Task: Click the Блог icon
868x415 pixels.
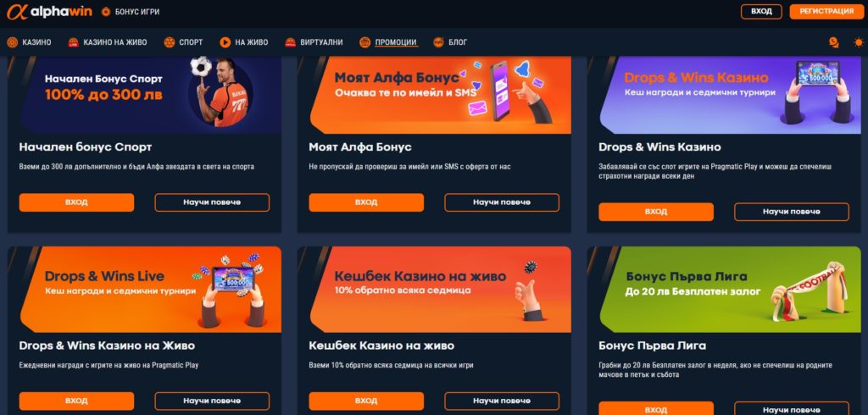Action: click(438, 42)
